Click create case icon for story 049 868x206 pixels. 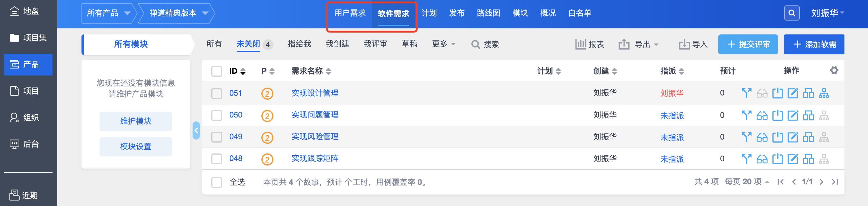(x=808, y=137)
